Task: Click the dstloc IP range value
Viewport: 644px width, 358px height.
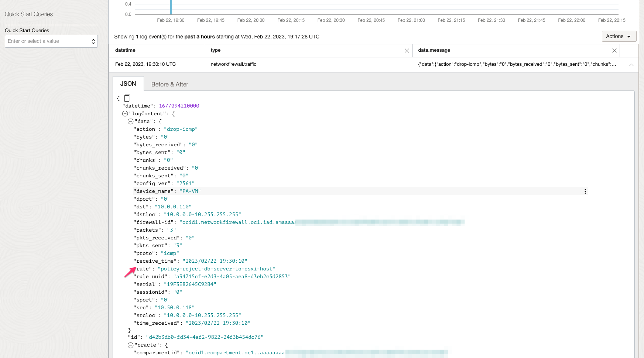Action: click(x=202, y=215)
